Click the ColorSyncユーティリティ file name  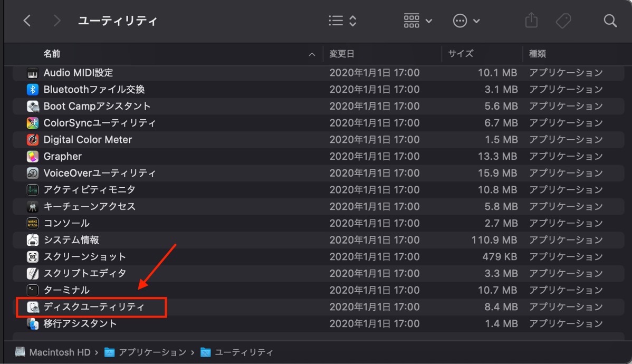[99, 122]
